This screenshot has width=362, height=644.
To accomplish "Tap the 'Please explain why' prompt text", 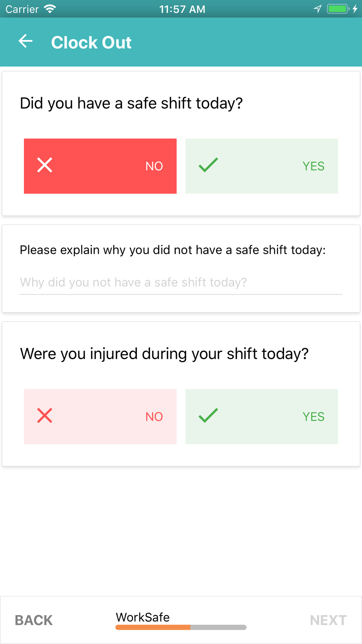I will (x=173, y=250).
